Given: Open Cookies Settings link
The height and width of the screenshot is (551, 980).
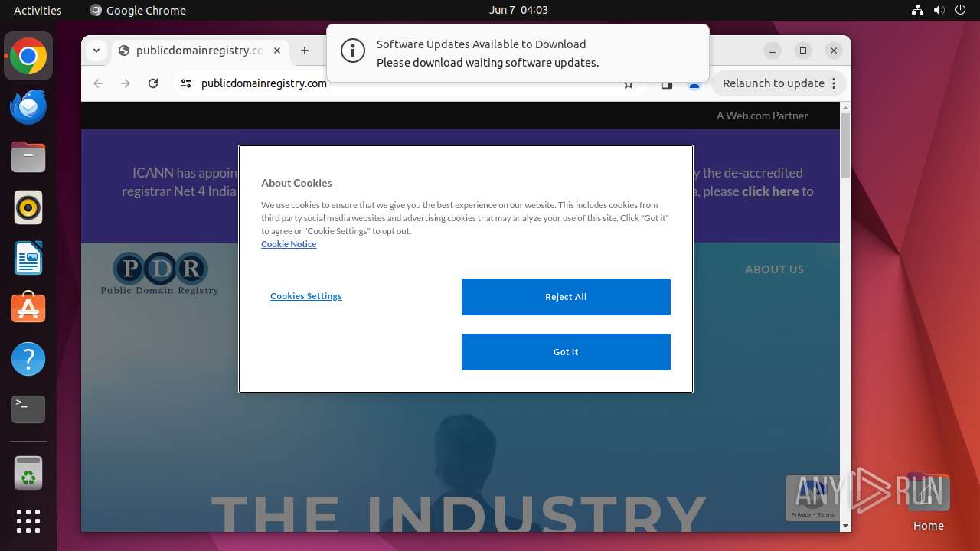Looking at the screenshot, I should [x=306, y=296].
